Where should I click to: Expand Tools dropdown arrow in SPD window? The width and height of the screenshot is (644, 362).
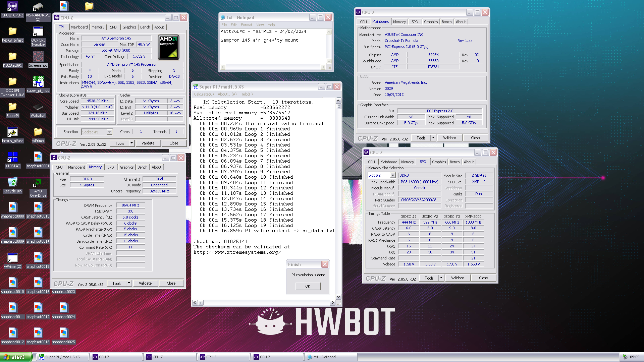(441, 278)
